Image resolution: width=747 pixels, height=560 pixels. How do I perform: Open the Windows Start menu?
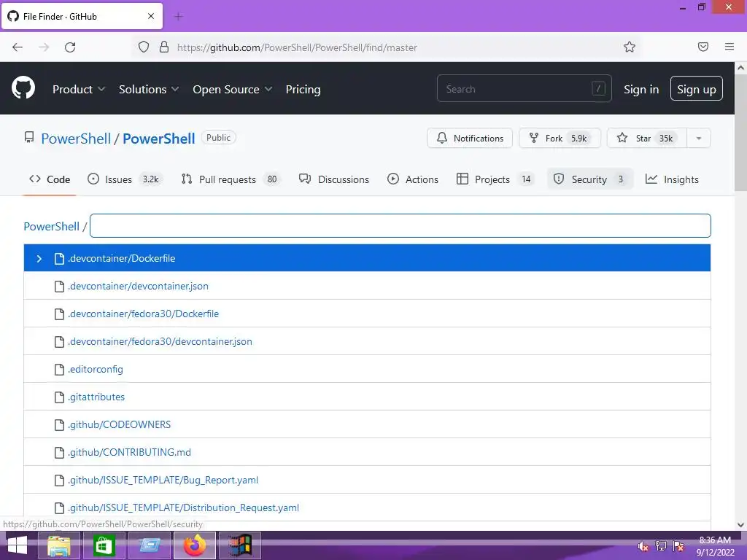click(18, 545)
